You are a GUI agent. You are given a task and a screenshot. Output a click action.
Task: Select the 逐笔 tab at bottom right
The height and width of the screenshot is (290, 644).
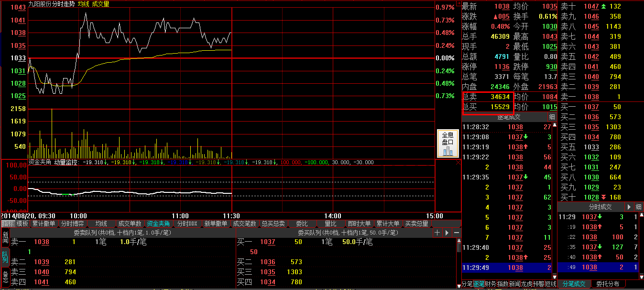(x=479, y=284)
